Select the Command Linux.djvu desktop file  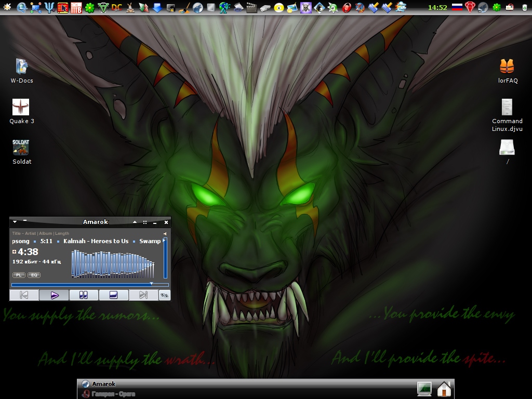(x=507, y=115)
